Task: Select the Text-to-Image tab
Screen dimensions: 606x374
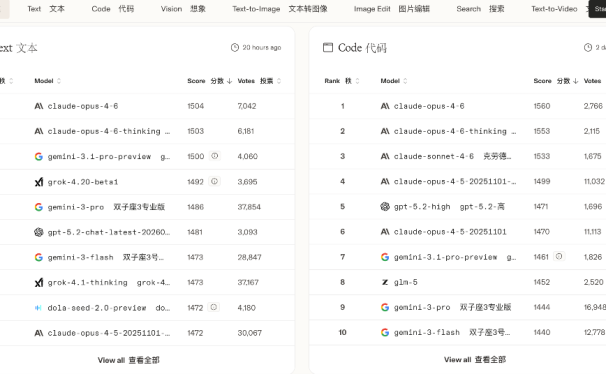Action: [x=279, y=9]
